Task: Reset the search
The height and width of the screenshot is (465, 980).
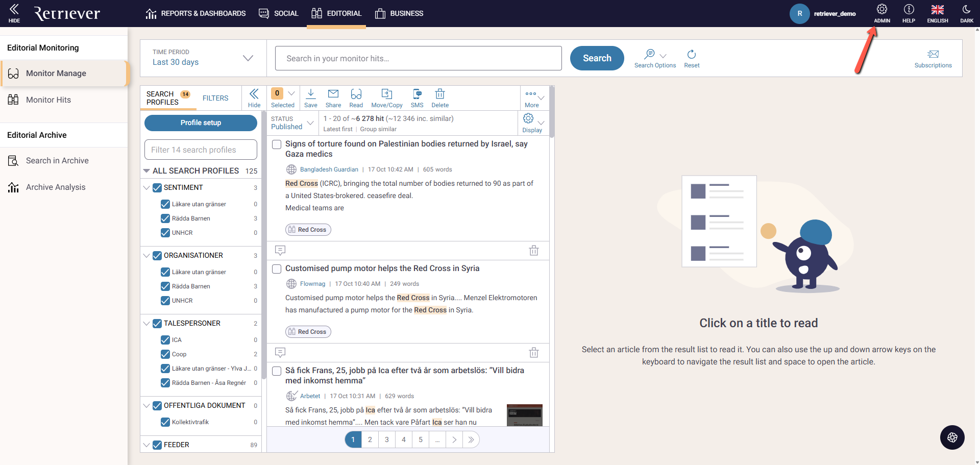Action: tap(692, 59)
